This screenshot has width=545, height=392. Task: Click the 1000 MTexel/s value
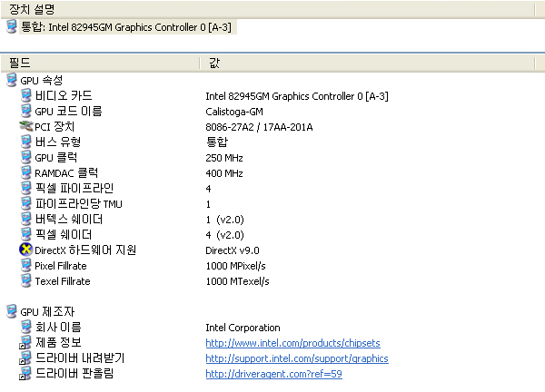click(237, 281)
